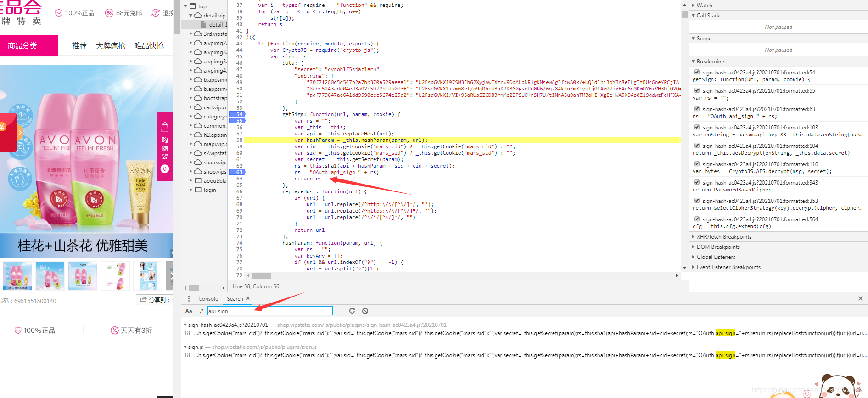Click the cart.vip domain cloud icon
The width and height of the screenshot is (868, 398).
(198, 107)
